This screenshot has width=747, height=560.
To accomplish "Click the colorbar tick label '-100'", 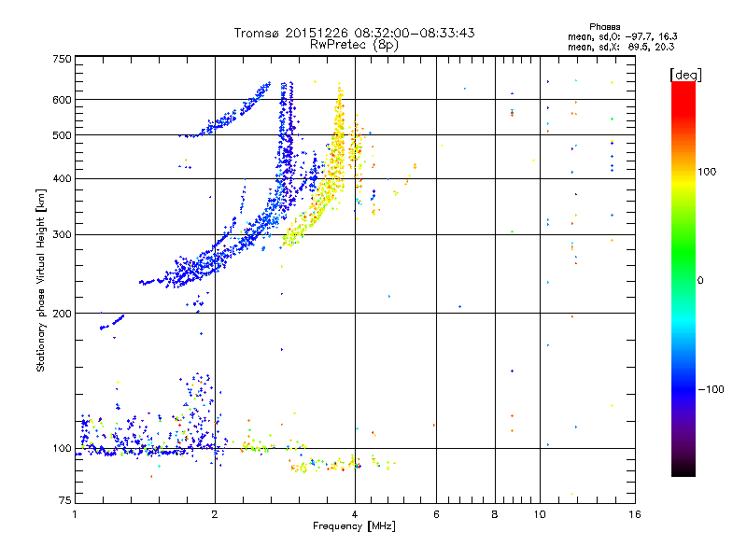I will [712, 389].
